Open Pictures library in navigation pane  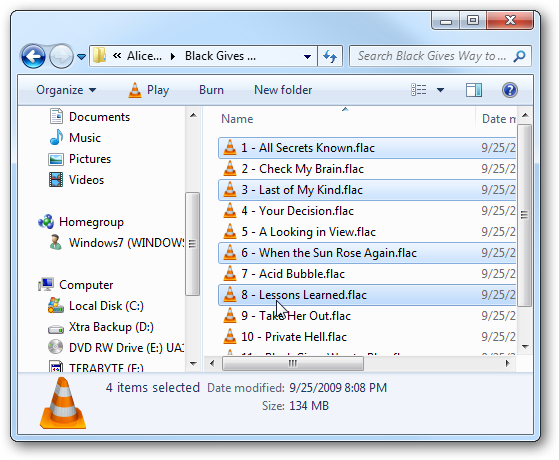[80, 159]
